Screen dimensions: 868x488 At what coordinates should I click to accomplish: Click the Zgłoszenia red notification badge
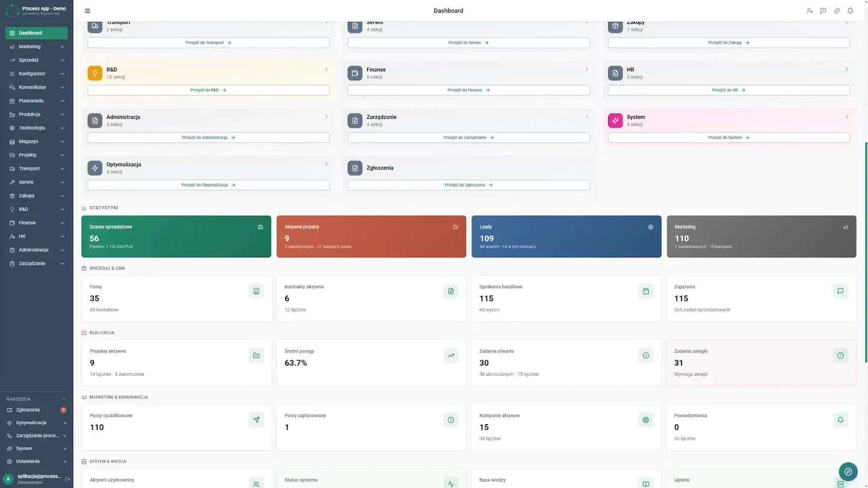click(x=63, y=410)
